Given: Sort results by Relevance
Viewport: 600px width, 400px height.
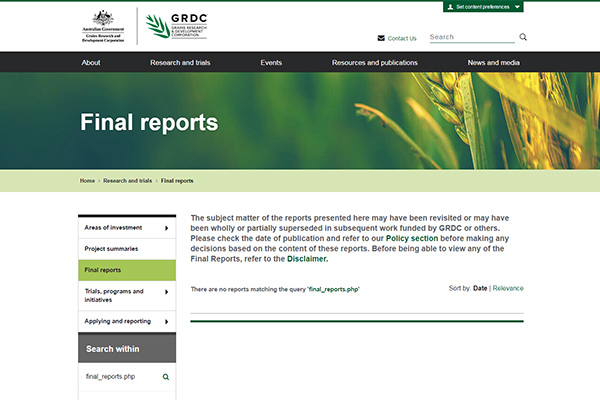Looking at the screenshot, I should pos(508,288).
